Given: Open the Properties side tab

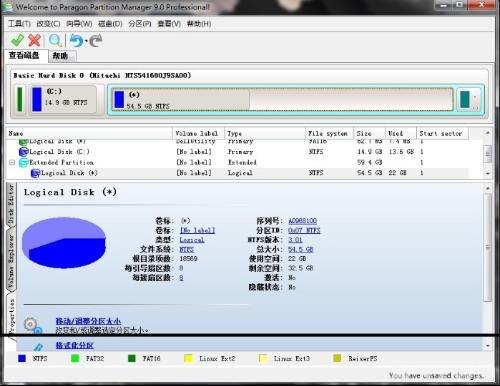Looking at the screenshot, I should 12,317.
